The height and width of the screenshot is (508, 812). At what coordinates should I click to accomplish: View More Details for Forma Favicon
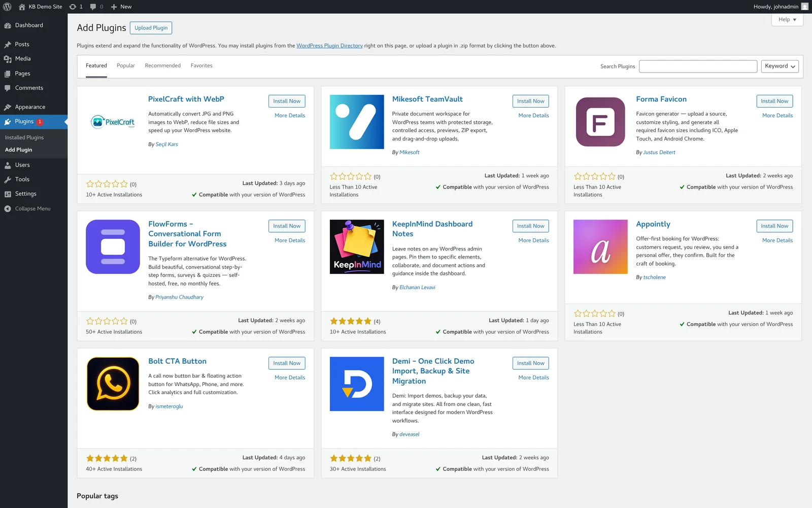(777, 116)
